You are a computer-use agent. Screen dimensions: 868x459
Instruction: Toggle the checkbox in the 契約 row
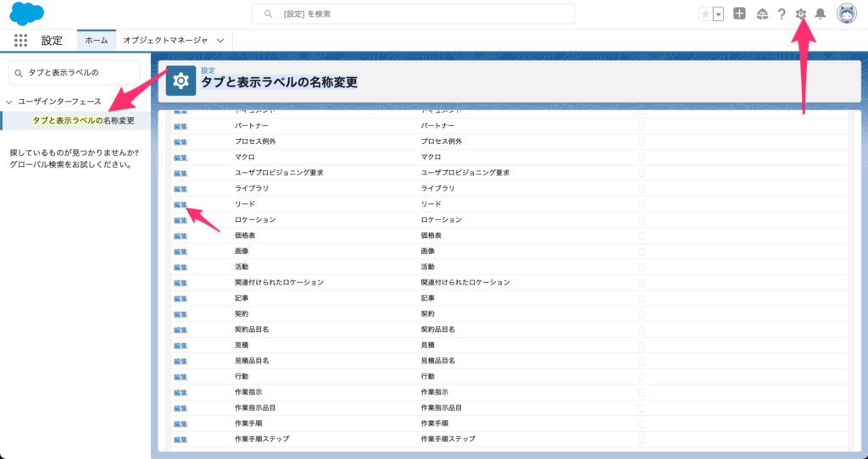(641, 314)
